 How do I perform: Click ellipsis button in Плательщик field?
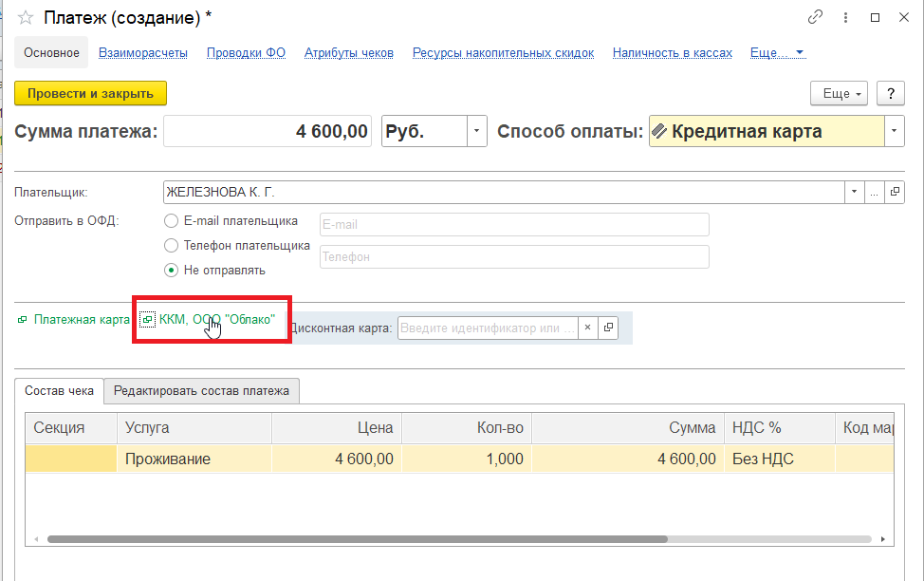pyautogui.click(x=874, y=193)
